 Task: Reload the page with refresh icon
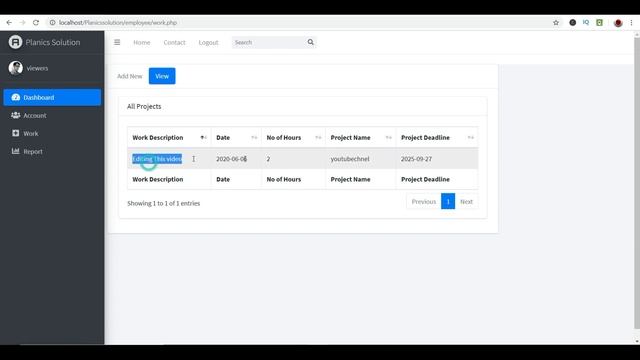tap(36, 23)
